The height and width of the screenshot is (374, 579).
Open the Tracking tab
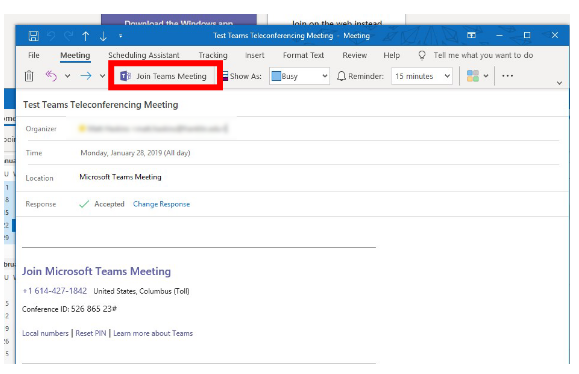(213, 55)
